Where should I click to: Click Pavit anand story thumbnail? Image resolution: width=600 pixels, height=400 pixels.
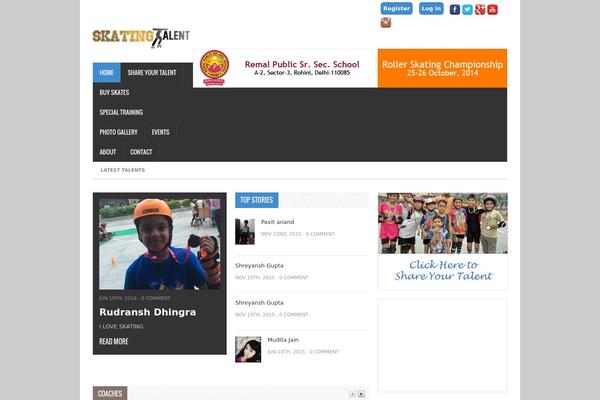[245, 232]
